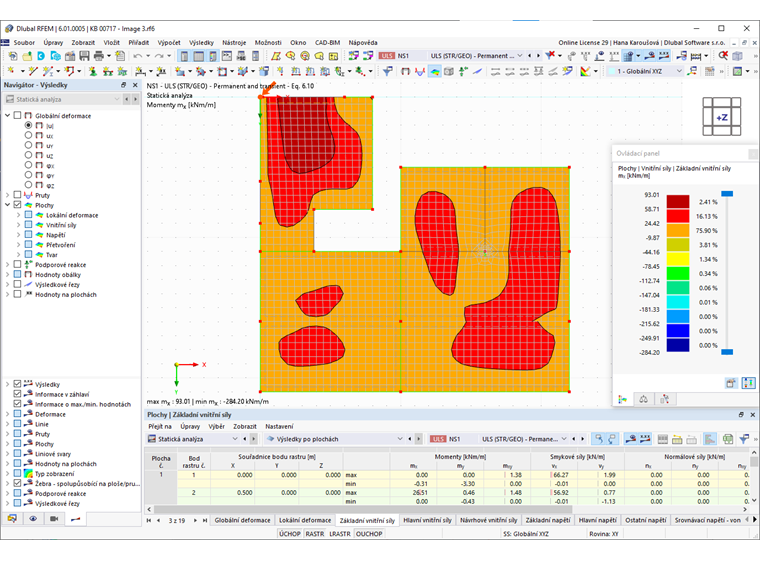Click the new node star icon
Viewport: 760px width, 561px height.
pos(11,71)
